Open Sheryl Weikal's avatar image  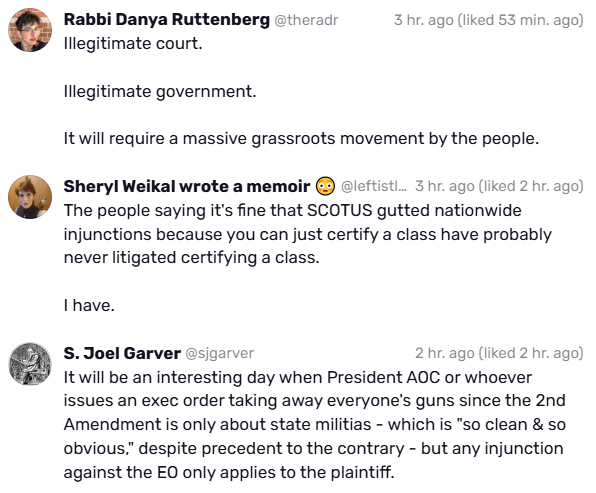pos(30,197)
